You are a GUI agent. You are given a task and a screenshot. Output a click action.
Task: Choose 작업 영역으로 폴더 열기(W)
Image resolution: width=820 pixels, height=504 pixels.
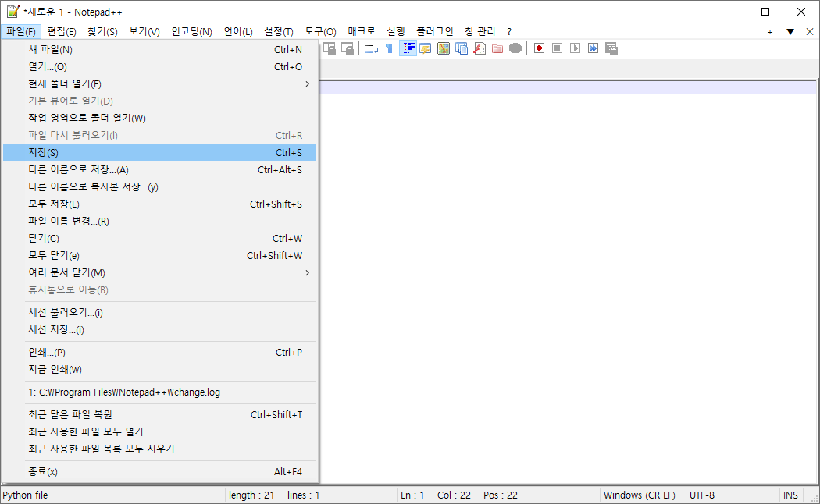(159, 118)
